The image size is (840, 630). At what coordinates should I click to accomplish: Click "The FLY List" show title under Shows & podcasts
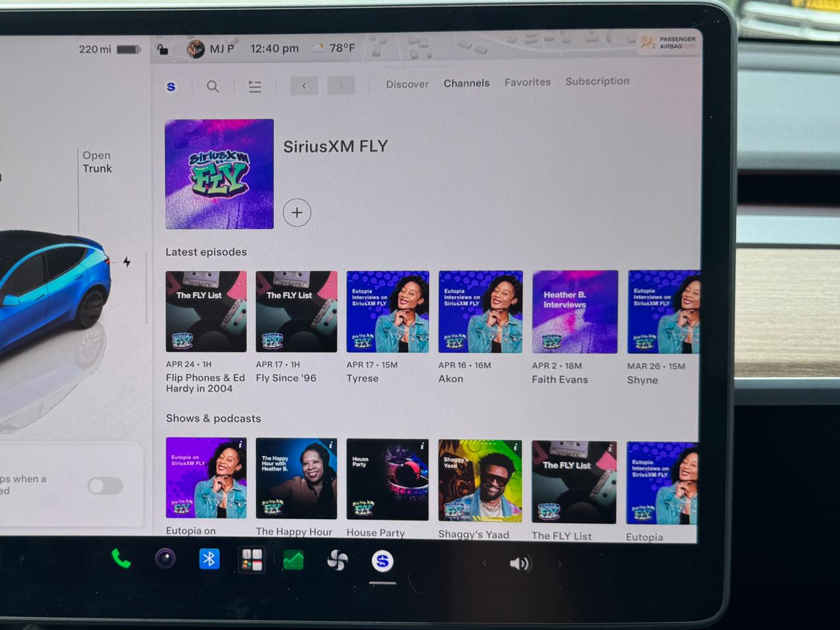tap(562, 535)
